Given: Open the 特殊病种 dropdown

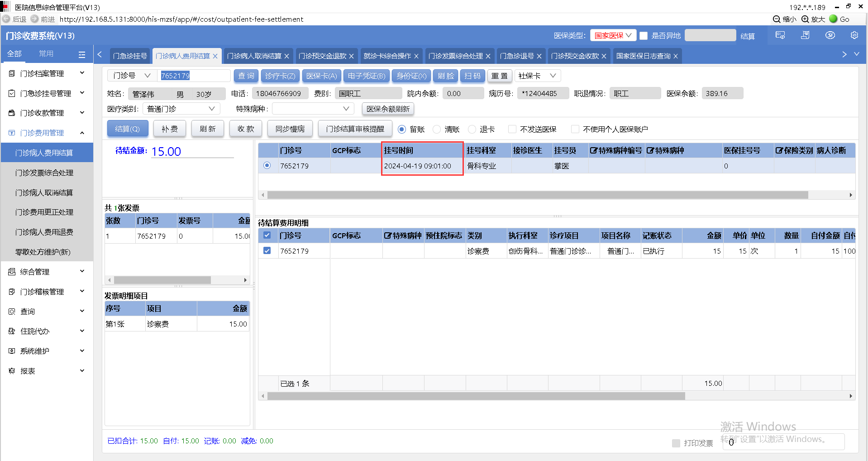Looking at the screenshot, I should click(x=313, y=109).
